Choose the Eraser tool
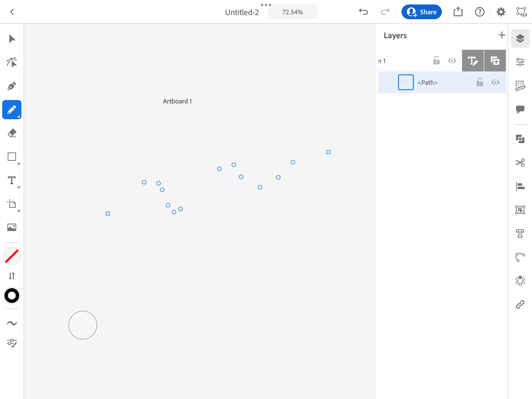The height and width of the screenshot is (399, 532). (12, 133)
